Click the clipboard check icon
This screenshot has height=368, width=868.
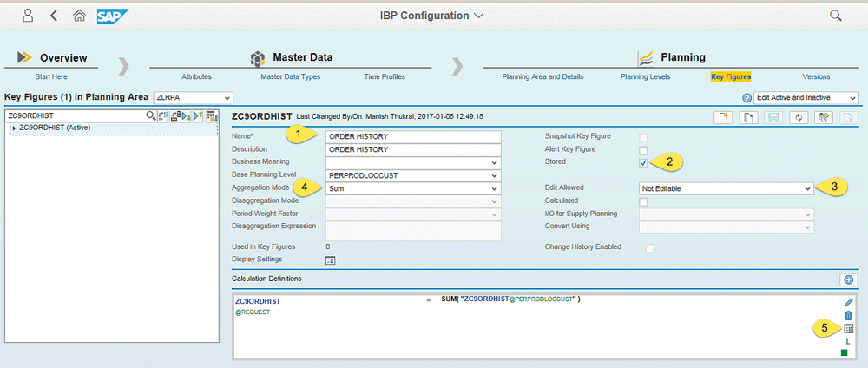click(x=823, y=117)
